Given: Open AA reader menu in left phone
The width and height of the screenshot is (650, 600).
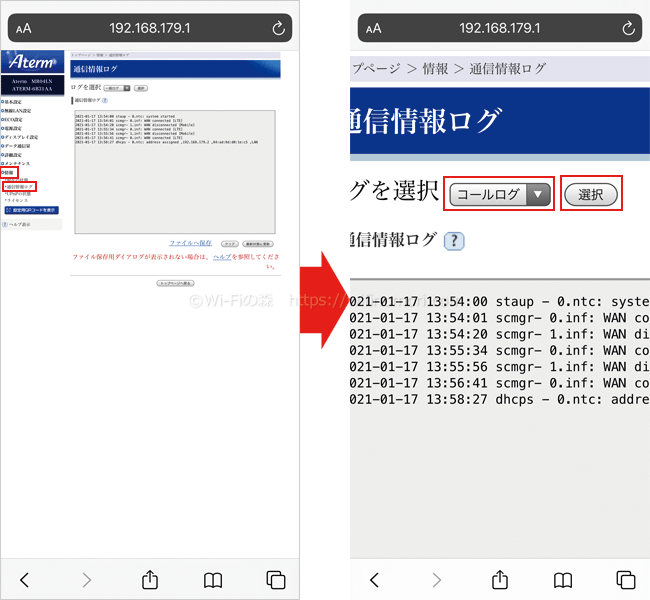Looking at the screenshot, I should coord(24,29).
